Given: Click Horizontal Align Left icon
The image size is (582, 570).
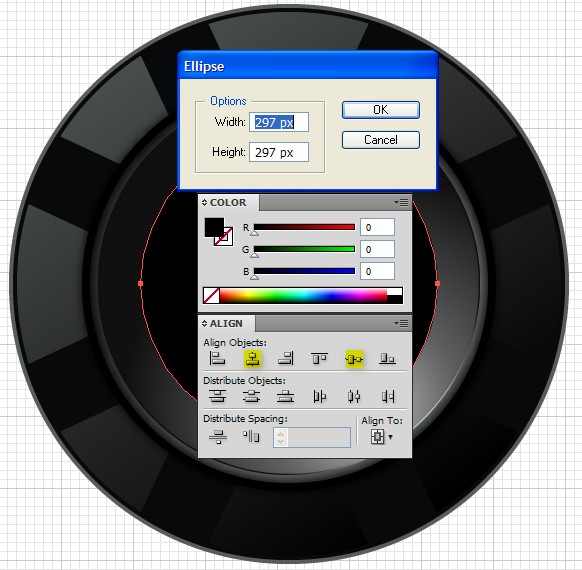Looking at the screenshot, I should [x=218, y=358].
